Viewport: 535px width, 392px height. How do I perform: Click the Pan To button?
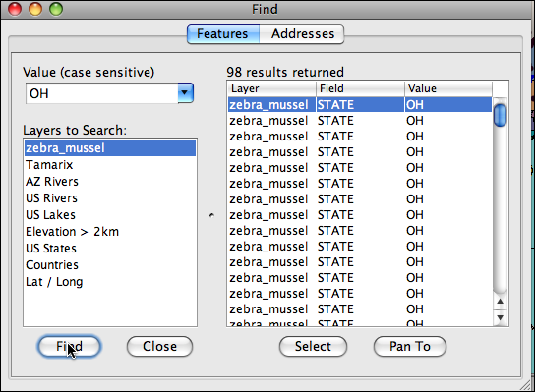tap(410, 347)
